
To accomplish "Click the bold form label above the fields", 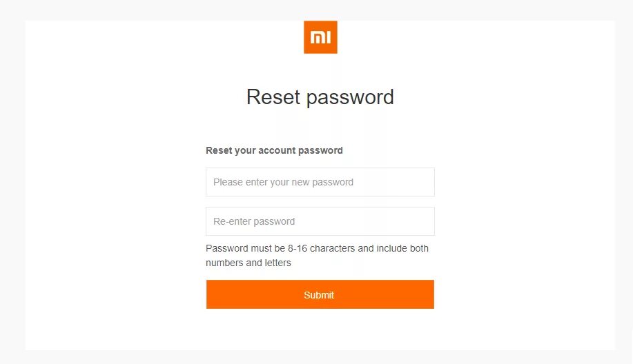I will pyautogui.click(x=274, y=150).
